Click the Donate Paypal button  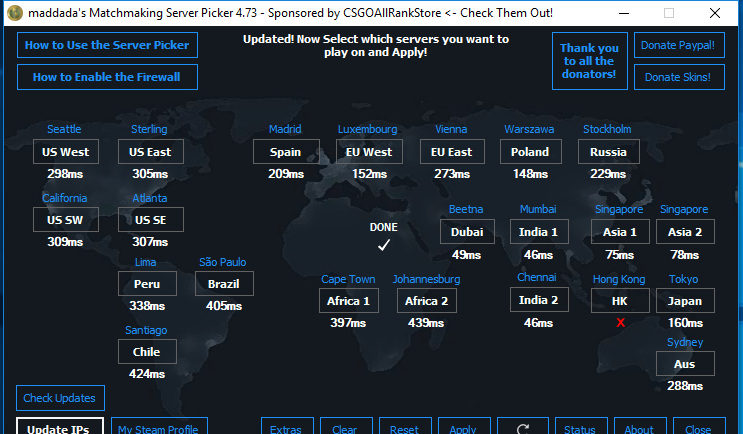click(679, 46)
